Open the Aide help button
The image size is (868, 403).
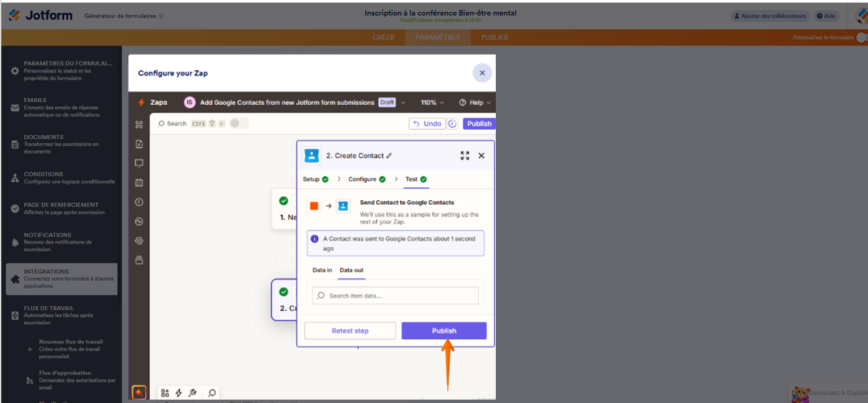(x=826, y=16)
